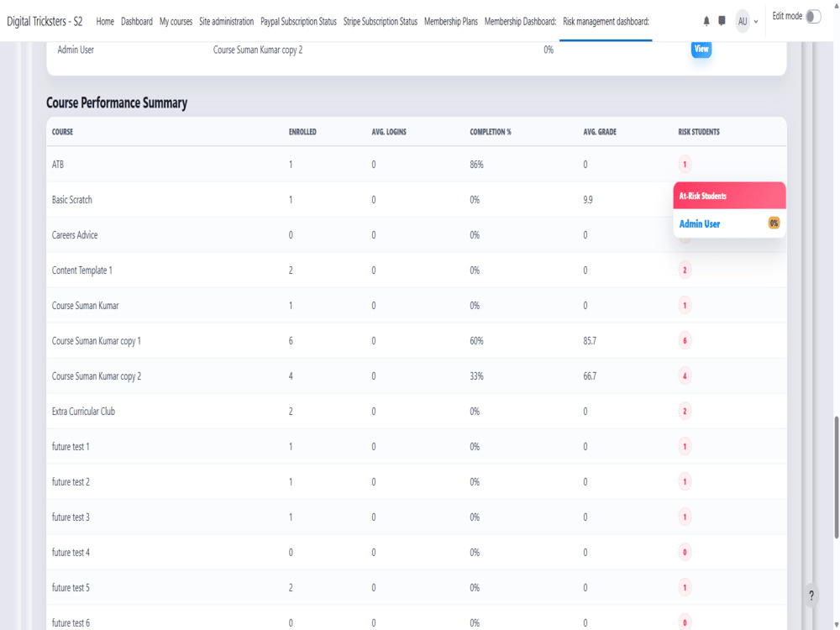
Task: Click risk badge for Extra Curricular Club
Action: [x=685, y=412]
